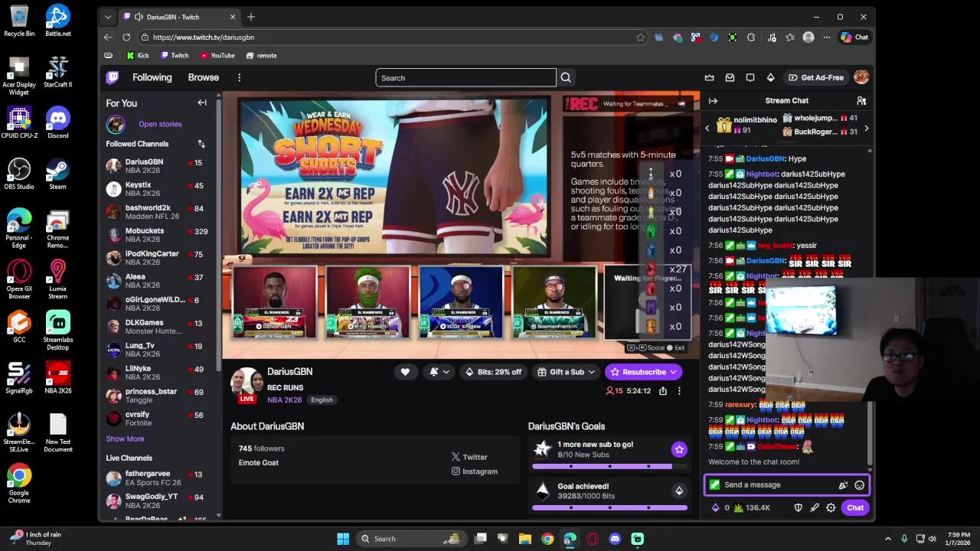The height and width of the screenshot is (551, 980).
Task: Open browser extensions puzzle icon
Action: [x=751, y=37]
